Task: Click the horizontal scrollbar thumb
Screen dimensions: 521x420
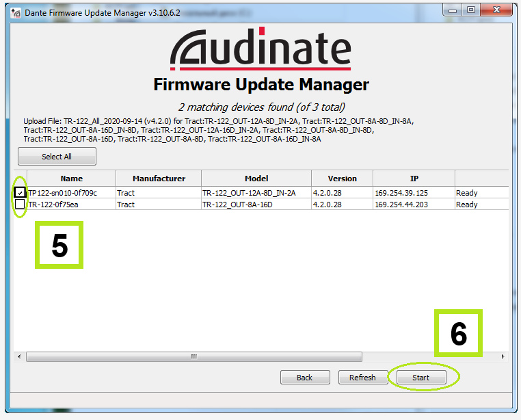Action: click(193, 356)
